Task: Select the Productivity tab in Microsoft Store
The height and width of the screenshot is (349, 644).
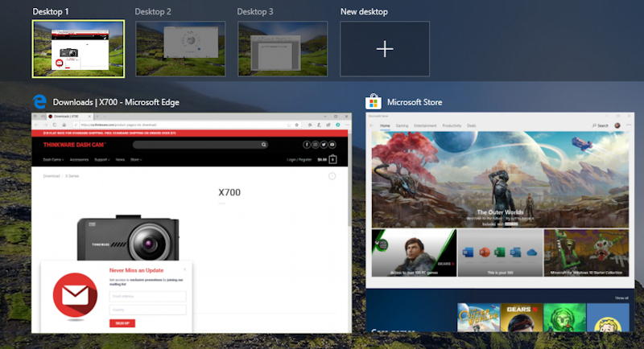Action: click(x=452, y=125)
